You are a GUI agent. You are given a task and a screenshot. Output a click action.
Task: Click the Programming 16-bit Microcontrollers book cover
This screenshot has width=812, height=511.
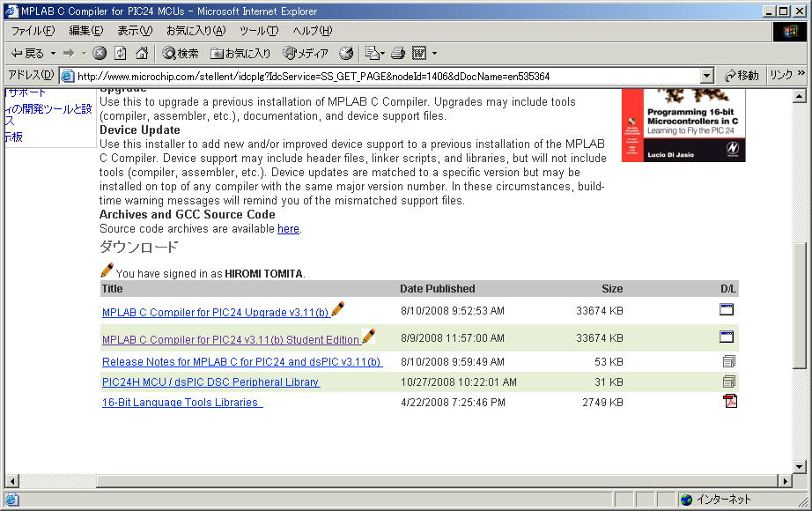tap(683, 125)
